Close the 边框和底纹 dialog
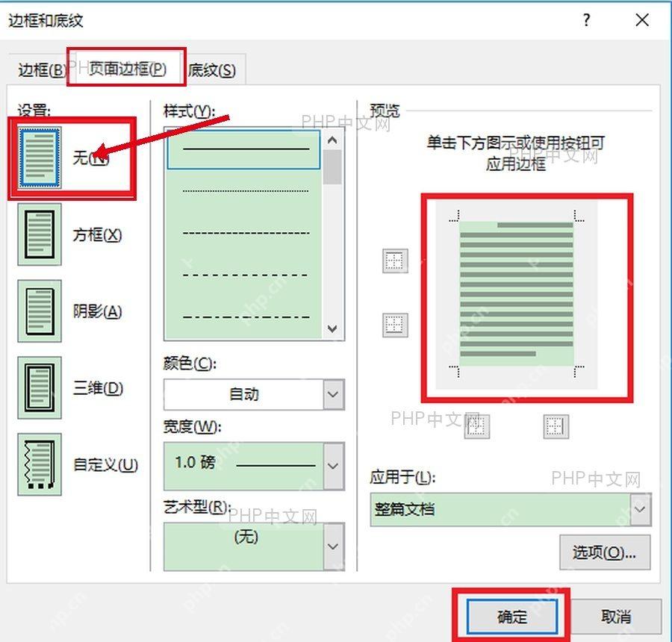This screenshot has height=642, width=672. 642,19
